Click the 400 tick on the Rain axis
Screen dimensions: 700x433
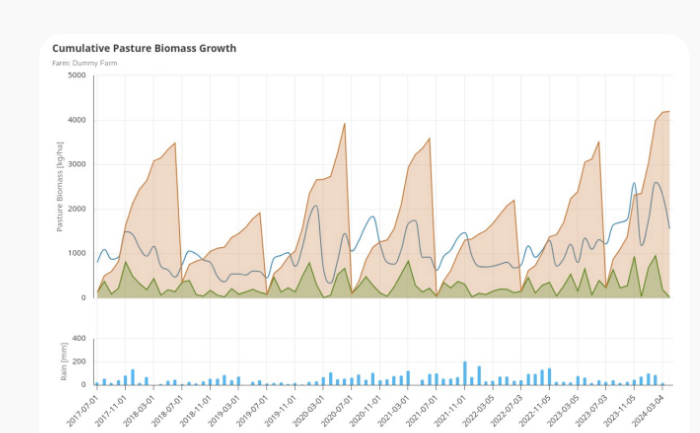79,339
